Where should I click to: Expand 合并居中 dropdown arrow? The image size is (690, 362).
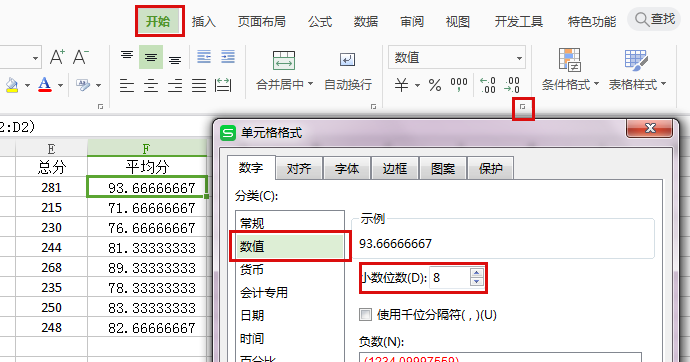pyautogui.click(x=310, y=84)
